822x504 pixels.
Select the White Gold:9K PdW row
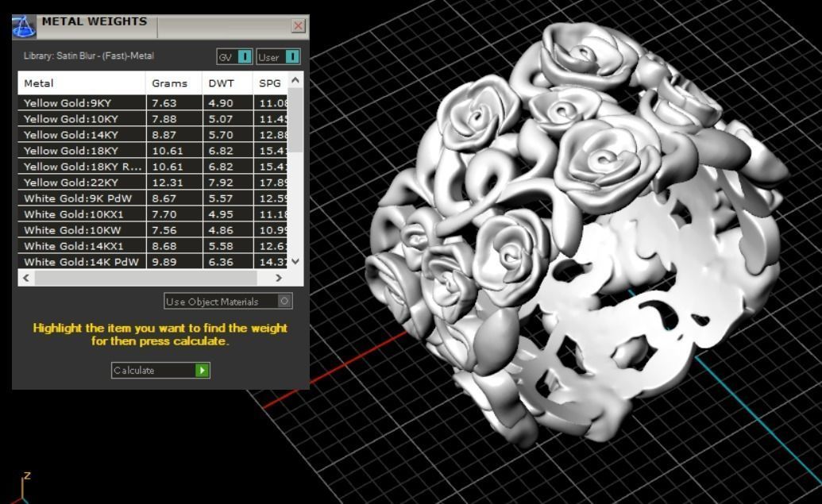point(152,198)
